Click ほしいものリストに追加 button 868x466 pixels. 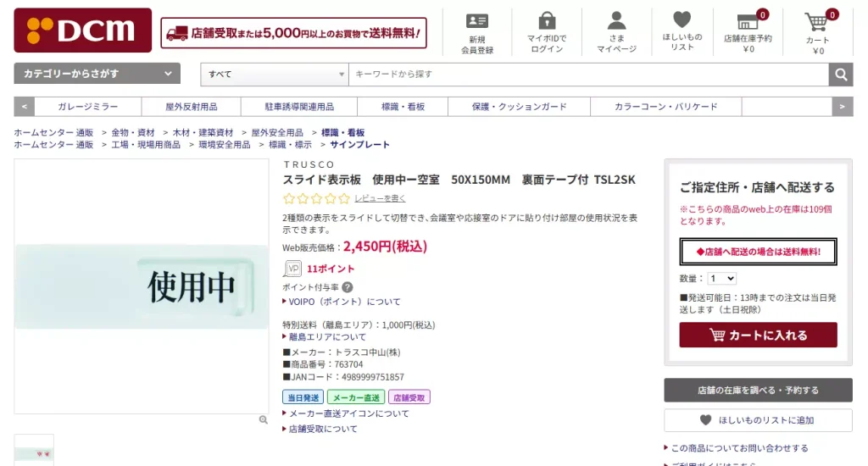coord(758,420)
